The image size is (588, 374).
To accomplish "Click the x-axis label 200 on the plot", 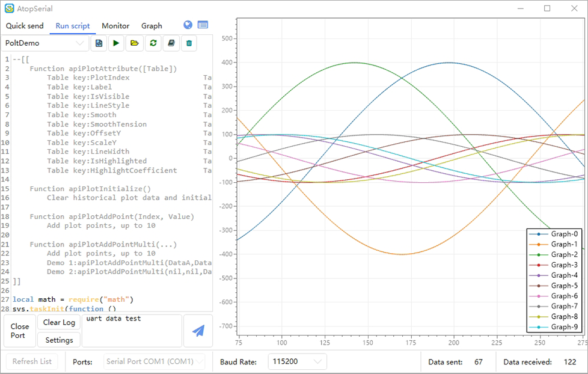I will pos(453,343).
